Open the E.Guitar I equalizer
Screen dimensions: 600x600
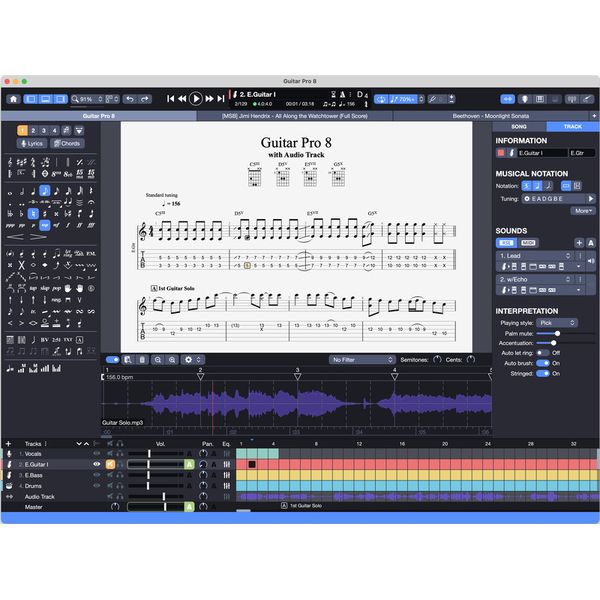227,465
